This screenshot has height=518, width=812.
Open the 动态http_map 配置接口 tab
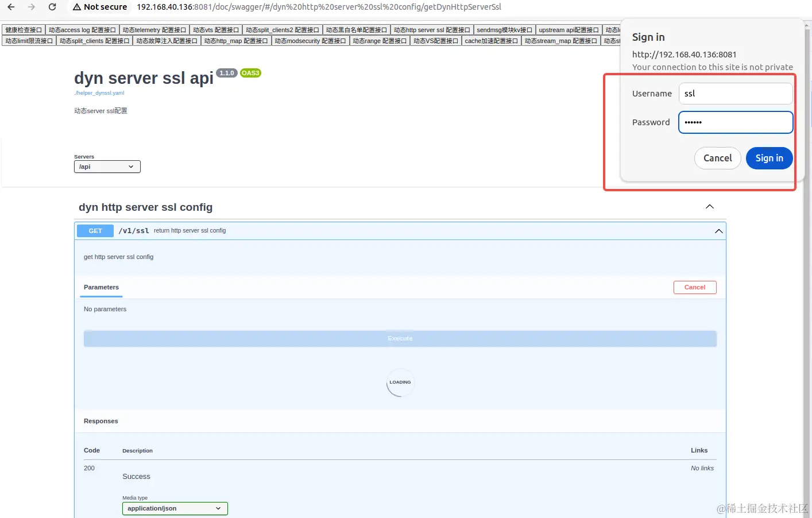point(236,41)
